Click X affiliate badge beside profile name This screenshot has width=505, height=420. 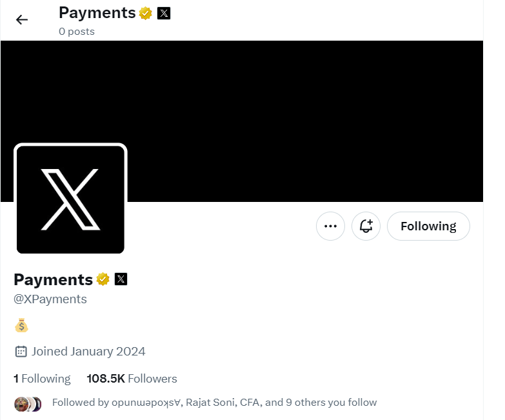[x=121, y=279]
